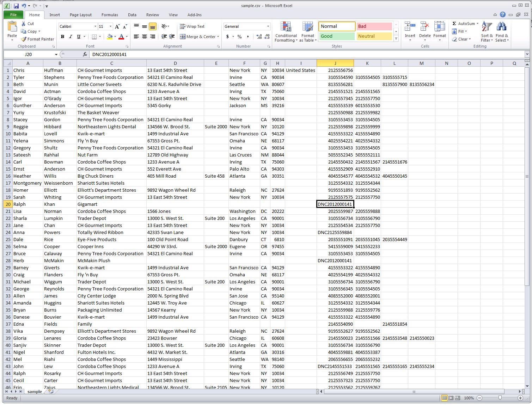Open number format dropdown showing General
Screen dimensions: 532x405
tap(268, 26)
